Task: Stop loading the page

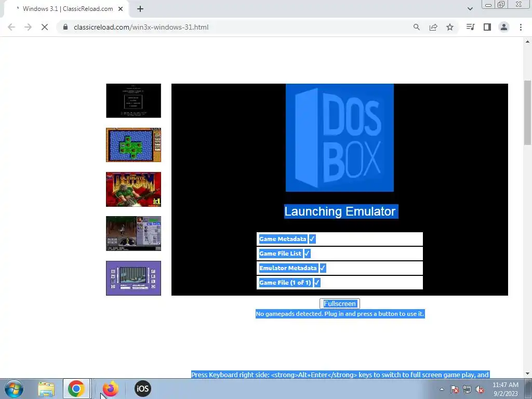Action: 45,27
